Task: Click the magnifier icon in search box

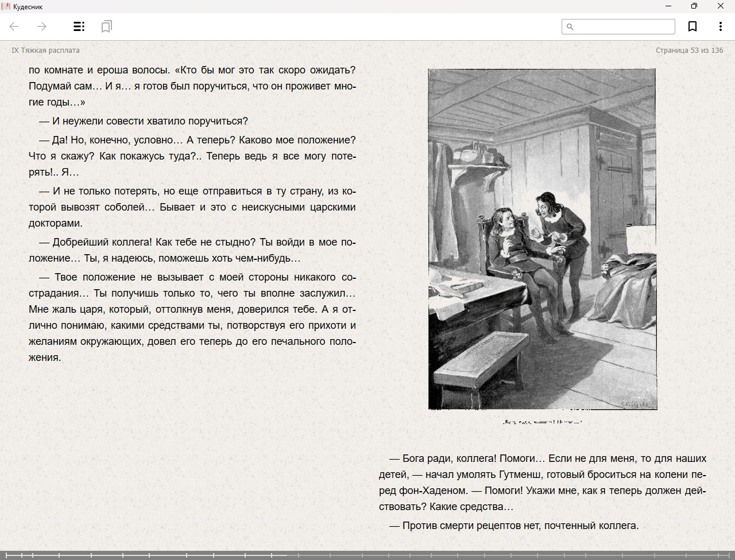Action: [570, 26]
